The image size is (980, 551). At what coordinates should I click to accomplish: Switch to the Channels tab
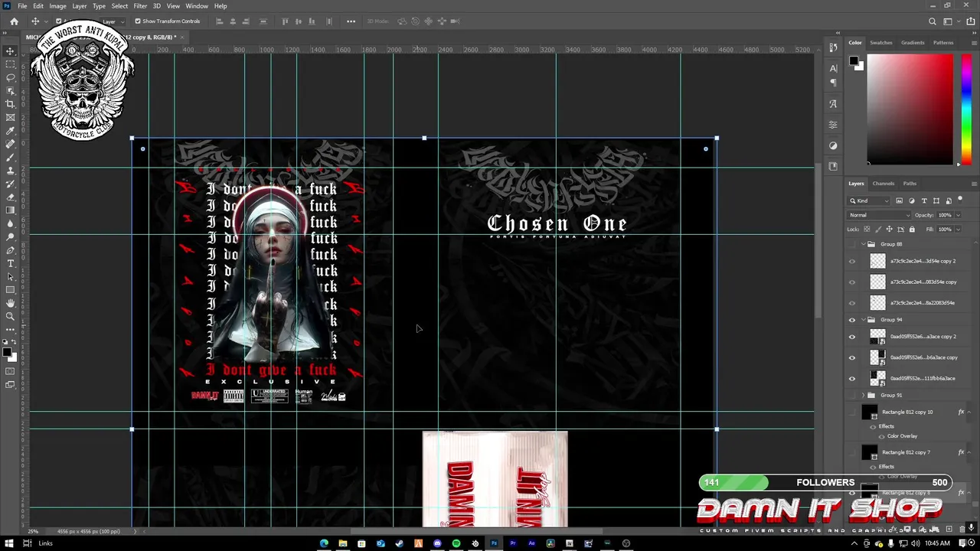coord(883,184)
